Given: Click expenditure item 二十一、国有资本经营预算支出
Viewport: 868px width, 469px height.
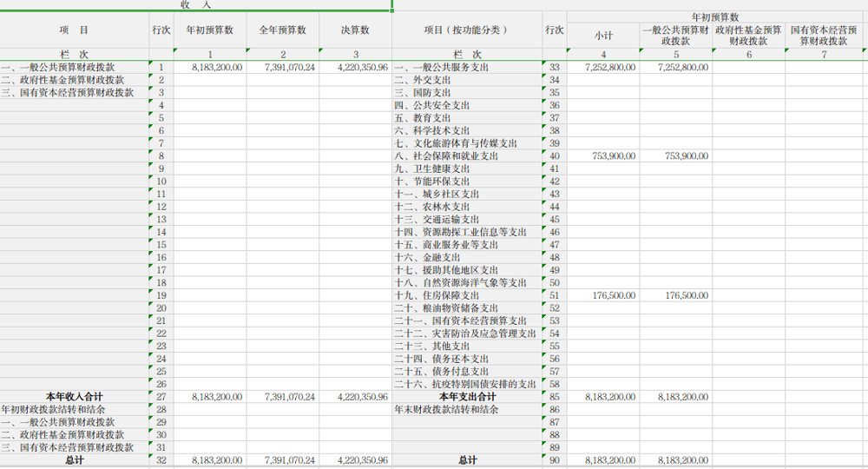Looking at the screenshot, I should pos(467,321).
